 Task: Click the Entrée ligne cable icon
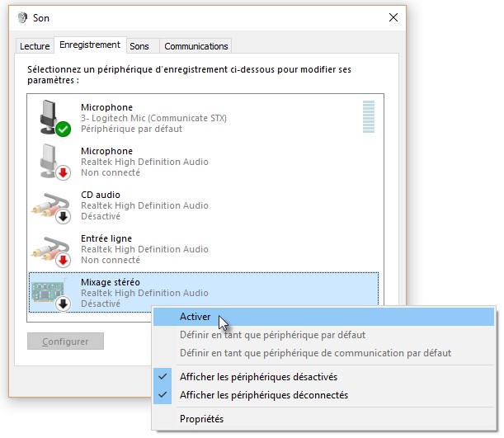pos(50,248)
